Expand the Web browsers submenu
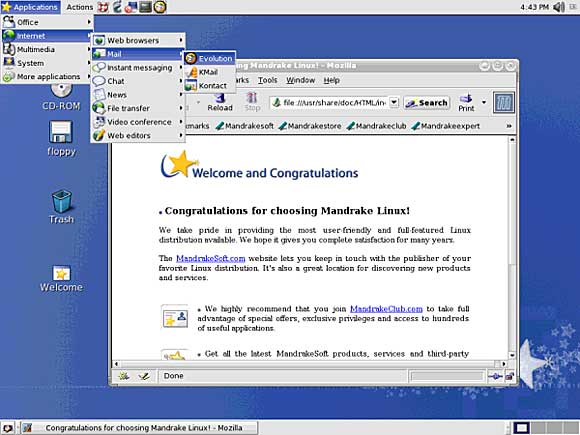580x435 pixels. pyautogui.click(x=138, y=40)
